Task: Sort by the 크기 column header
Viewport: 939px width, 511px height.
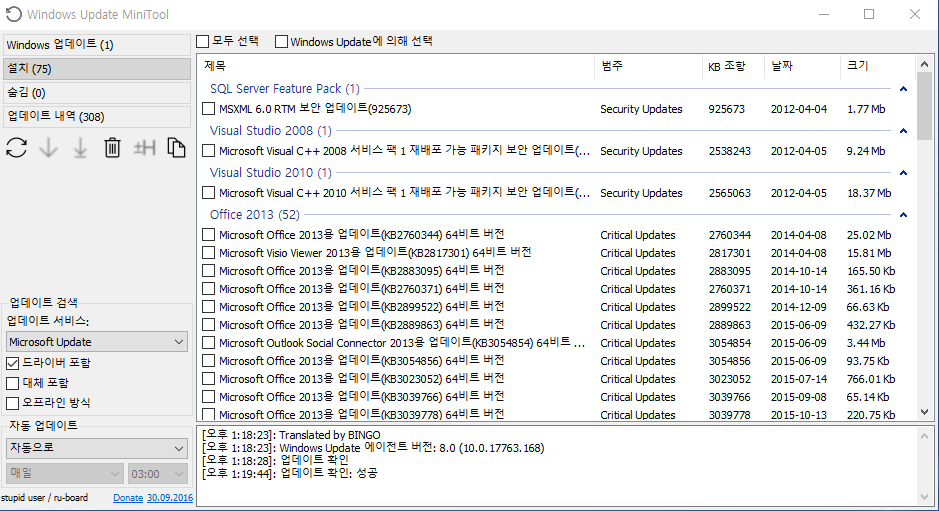Action: point(878,66)
